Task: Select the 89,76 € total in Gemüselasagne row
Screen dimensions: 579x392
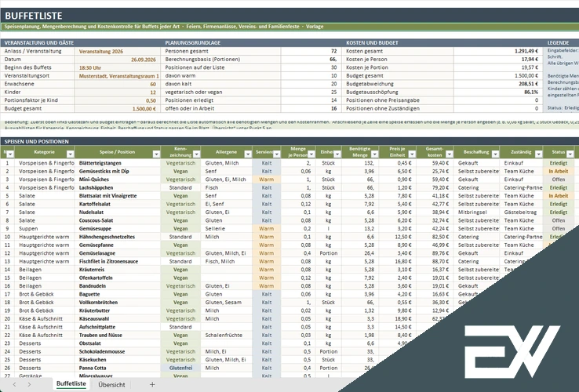Action: click(435, 253)
